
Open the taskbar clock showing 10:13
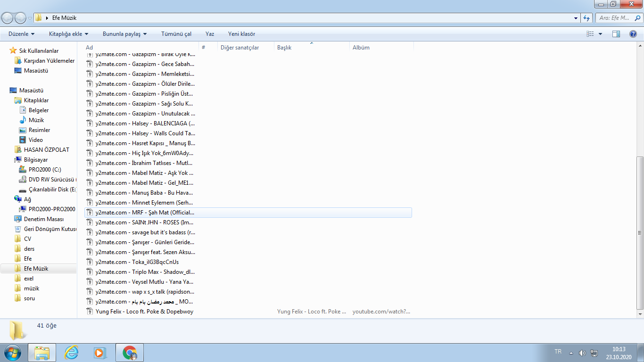[619, 353]
